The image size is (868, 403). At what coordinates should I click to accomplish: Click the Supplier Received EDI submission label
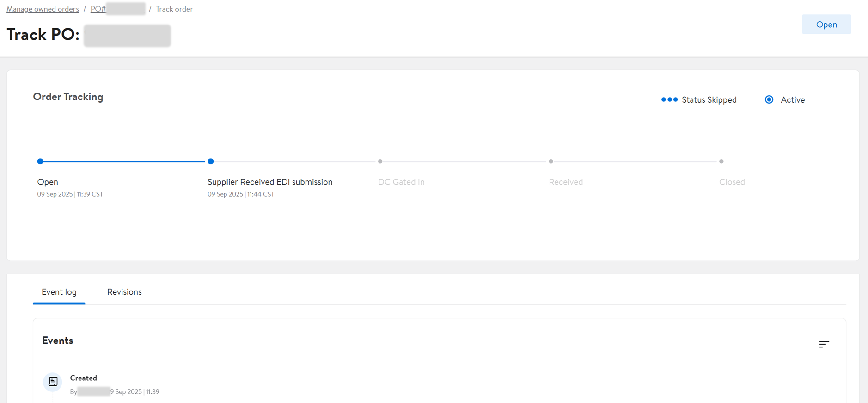[270, 182]
